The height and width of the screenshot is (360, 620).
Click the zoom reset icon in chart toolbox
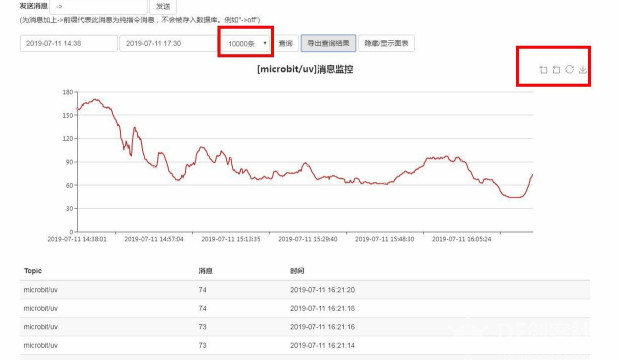click(x=556, y=70)
